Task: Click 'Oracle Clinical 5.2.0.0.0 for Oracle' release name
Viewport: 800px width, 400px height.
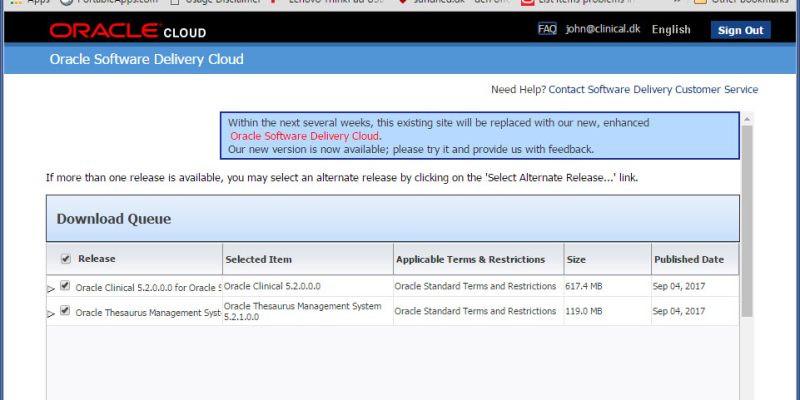Action: tap(148, 288)
